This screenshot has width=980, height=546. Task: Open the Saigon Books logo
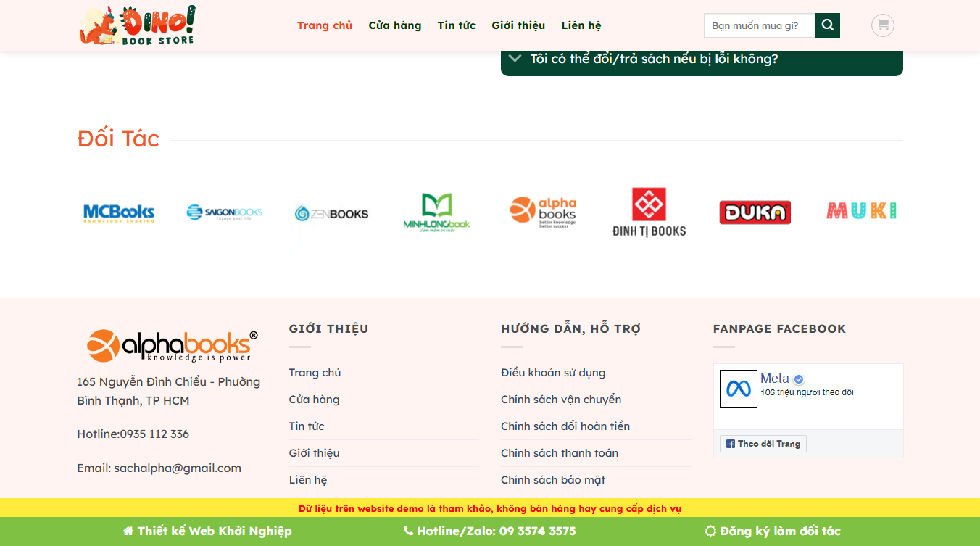click(x=225, y=212)
